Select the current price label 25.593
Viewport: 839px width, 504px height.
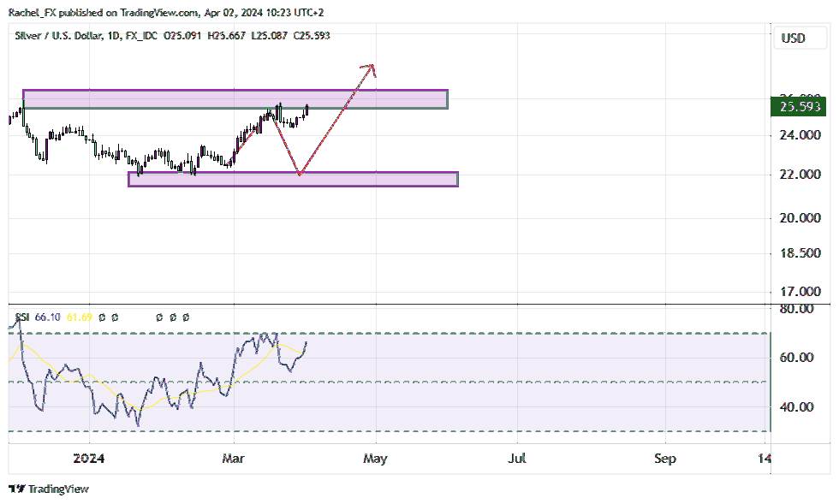tap(798, 106)
